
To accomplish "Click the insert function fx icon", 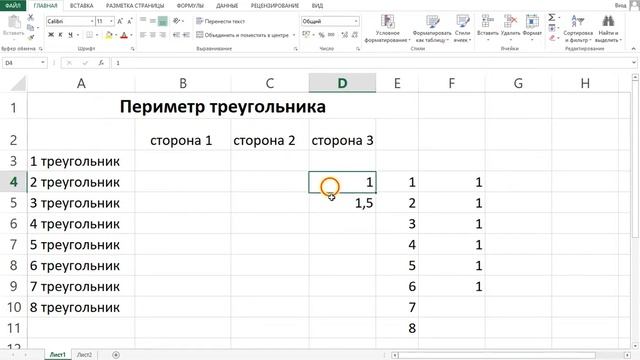I will [x=101, y=63].
